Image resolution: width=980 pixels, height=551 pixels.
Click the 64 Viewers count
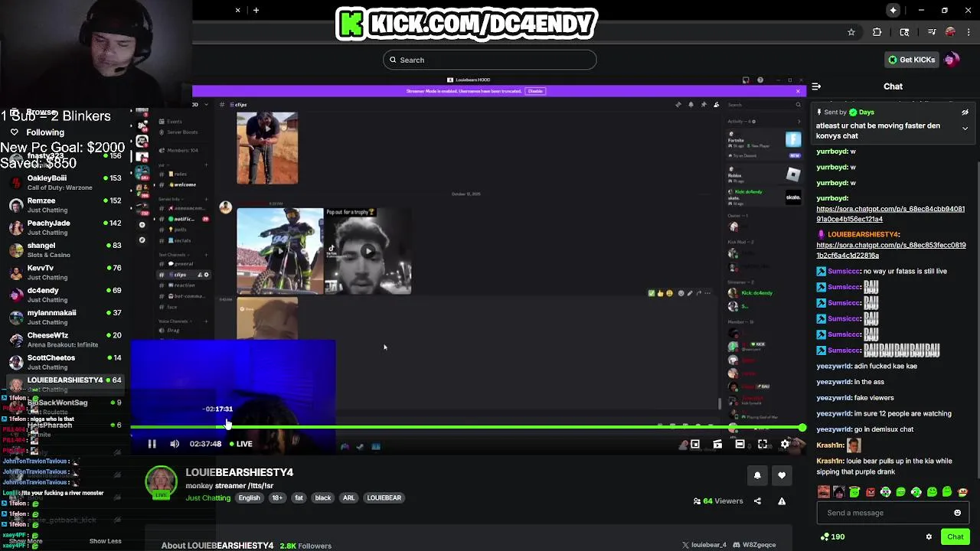[x=718, y=501]
